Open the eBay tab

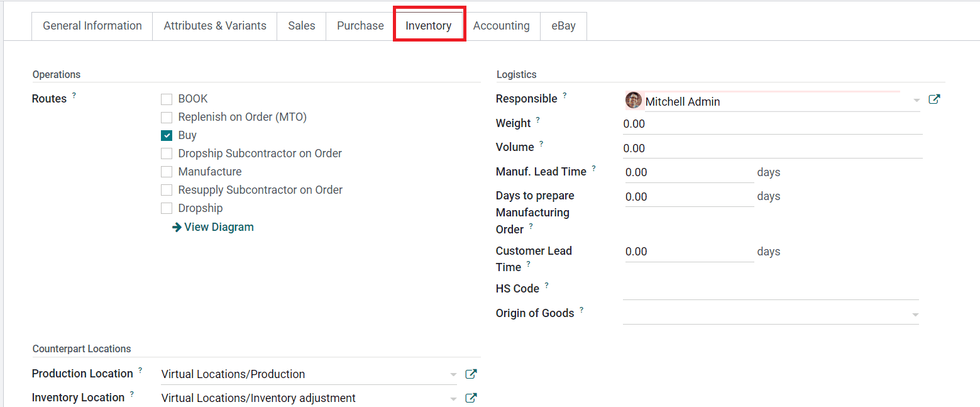[563, 26]
